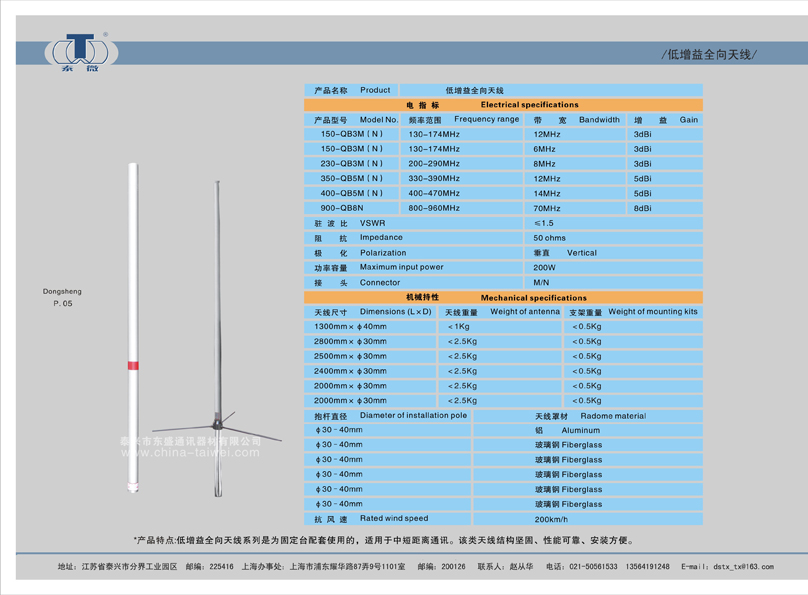Select the 900-QB8N model row
808x595 pixels.
342,208
